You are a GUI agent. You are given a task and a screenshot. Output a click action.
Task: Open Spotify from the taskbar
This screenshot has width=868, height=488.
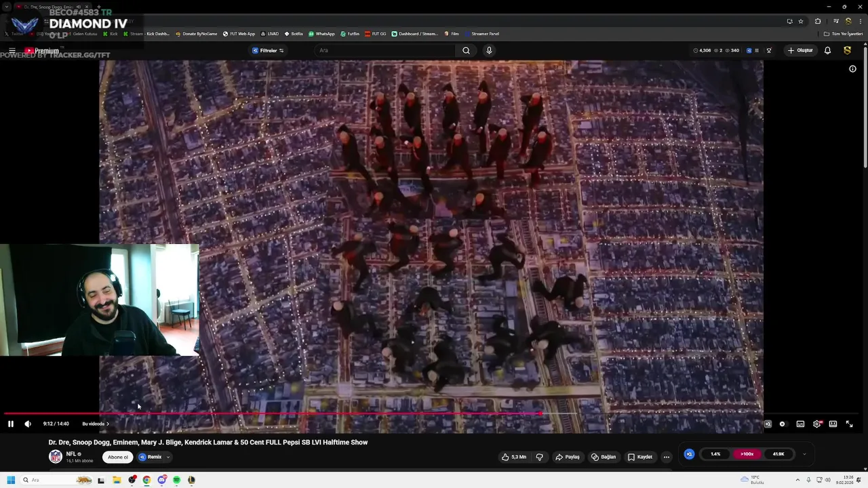tap(176, 480)
